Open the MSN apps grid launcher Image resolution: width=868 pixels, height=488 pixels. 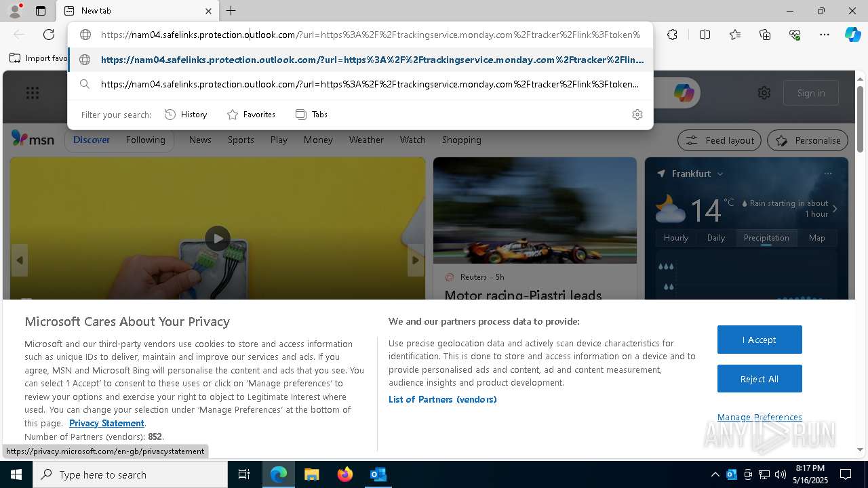(33, 93)
